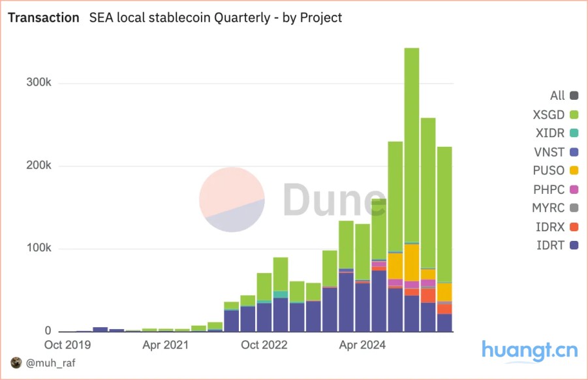
Task: Click the tallest bar in the chart
Action: [x=411, y=189]
